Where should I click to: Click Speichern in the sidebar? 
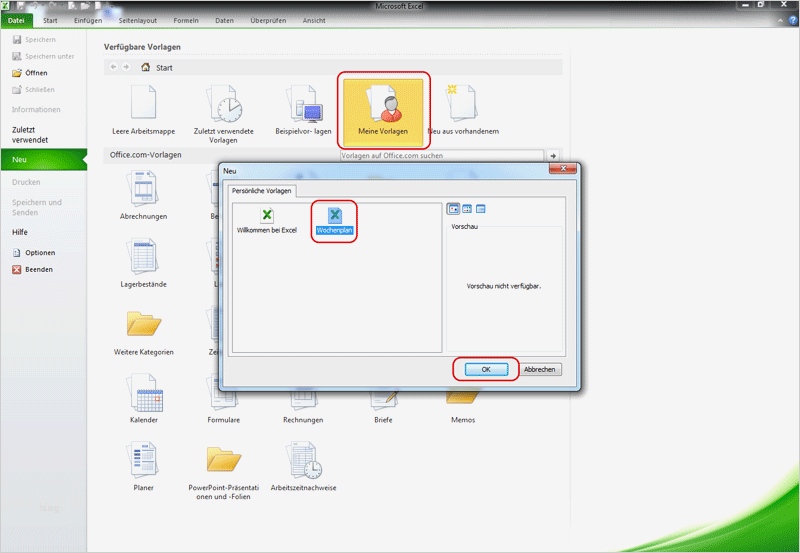34,39
